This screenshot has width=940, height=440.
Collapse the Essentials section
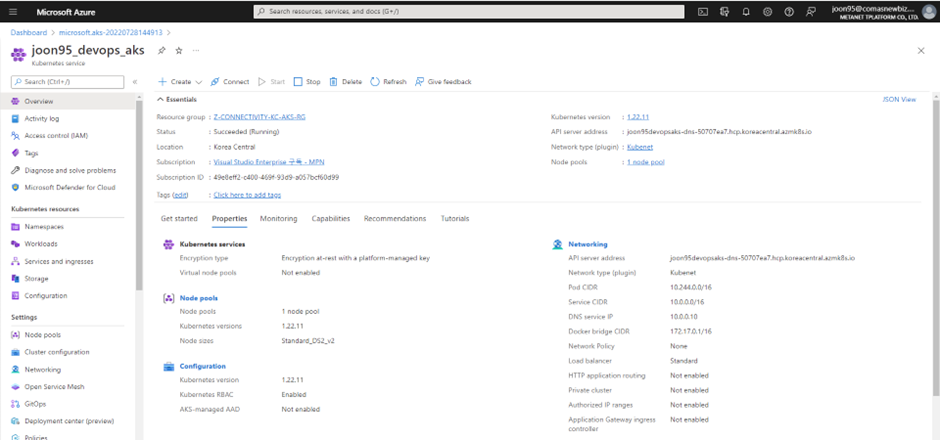(x=177, y=100)
